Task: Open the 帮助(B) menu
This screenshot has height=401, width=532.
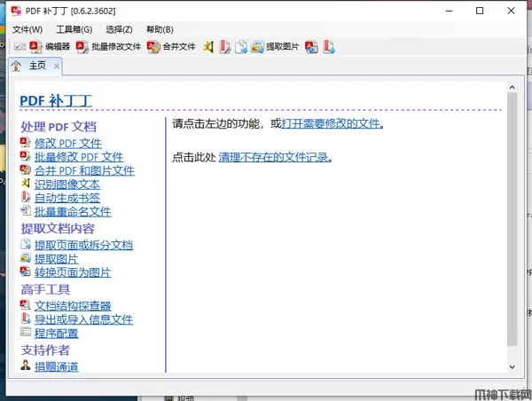Action: pyautogui.click(x=160, y=29)
